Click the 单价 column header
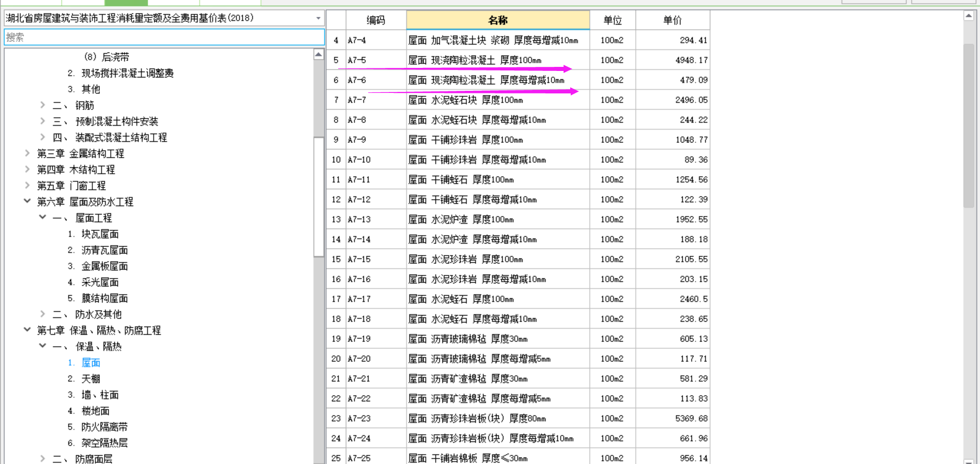Screen dimensions: 980x464 point(672,20)
